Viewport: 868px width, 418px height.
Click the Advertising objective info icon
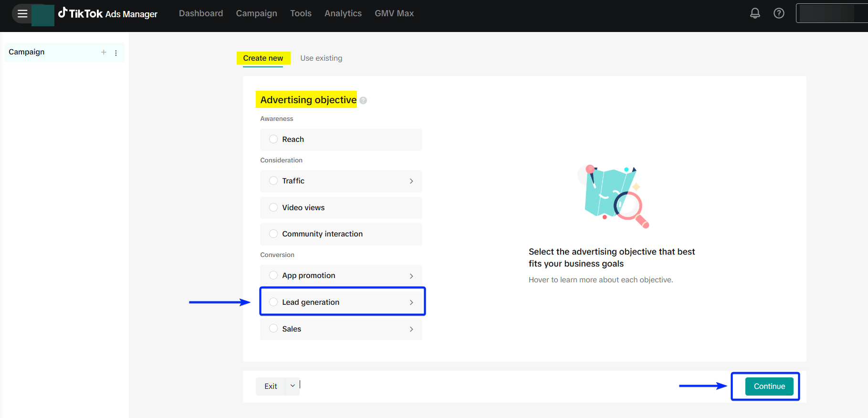click(x=363, y=100)
